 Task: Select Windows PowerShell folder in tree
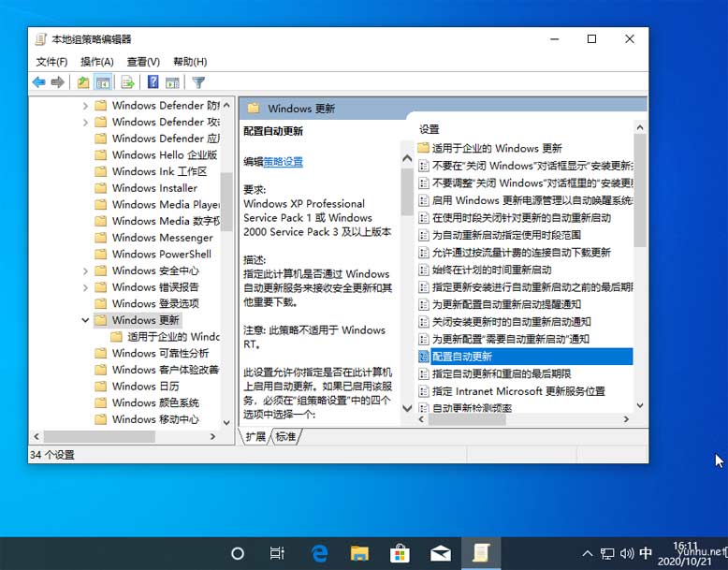(x=153, y=254)
